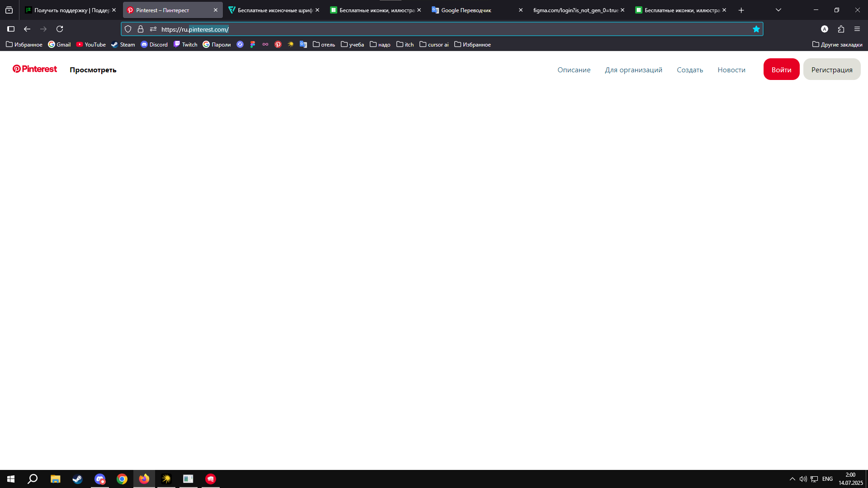
Task: Open the Discord bookmark
Action: (x=154, y=44)
